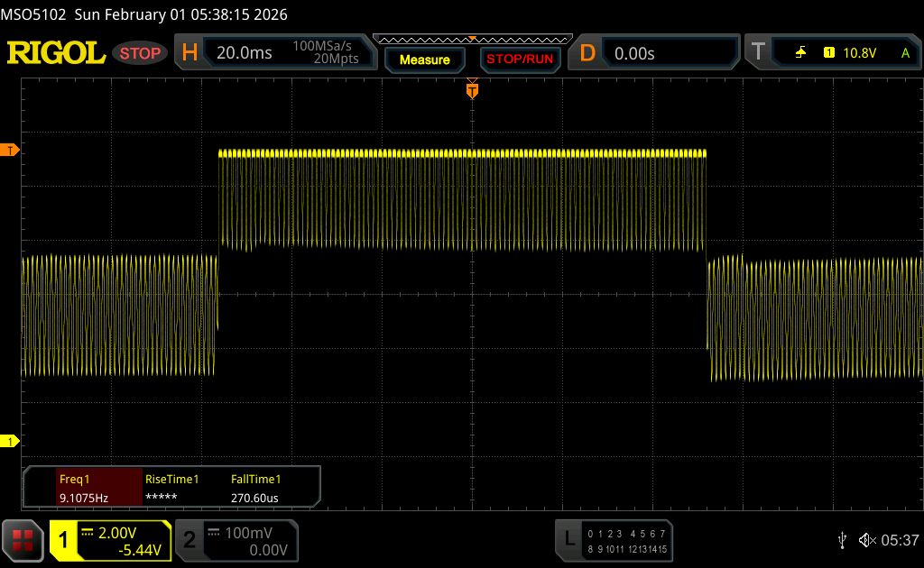Select the orange H horizontal timebase icon
The image size is (924, 568).
click(x=189, y=53)
